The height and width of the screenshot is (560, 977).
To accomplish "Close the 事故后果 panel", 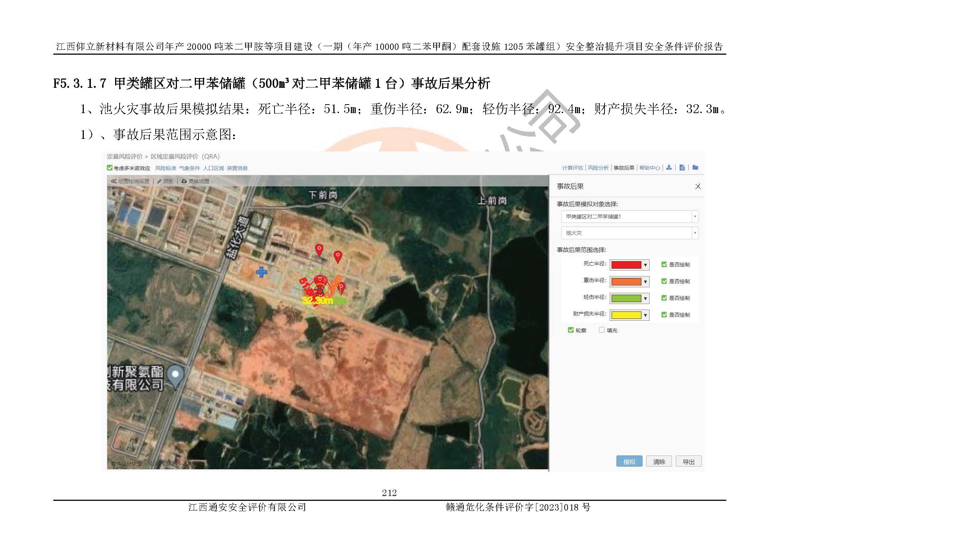I will 698,186.
